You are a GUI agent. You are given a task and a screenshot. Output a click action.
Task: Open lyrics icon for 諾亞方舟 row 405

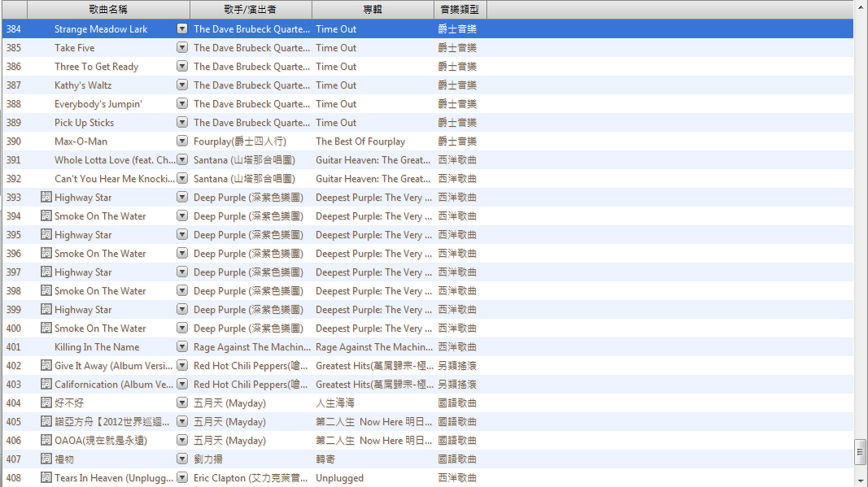tap(46, 422)
